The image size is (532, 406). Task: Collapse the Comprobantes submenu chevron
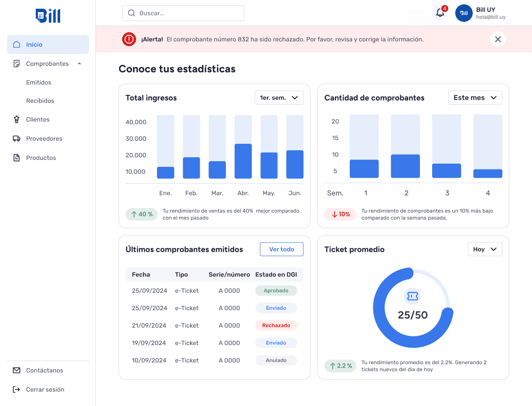point(79,64)
